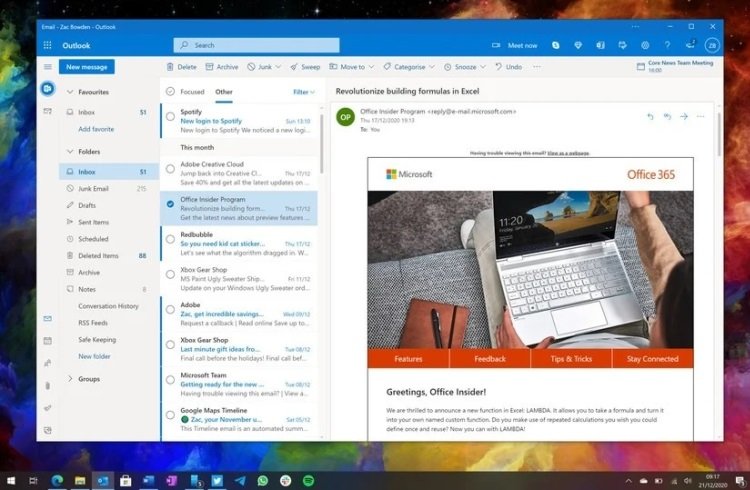Click the Add favorite link

coord(96,129)
